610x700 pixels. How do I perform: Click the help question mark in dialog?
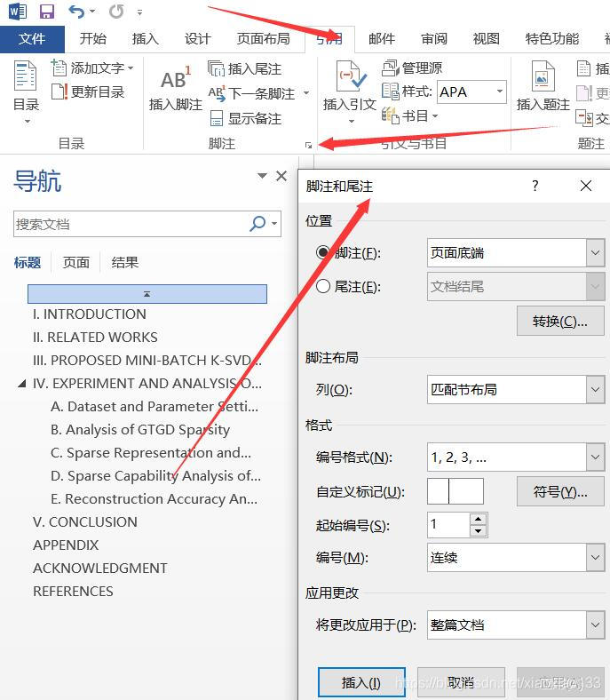click(x=535, y=186)
